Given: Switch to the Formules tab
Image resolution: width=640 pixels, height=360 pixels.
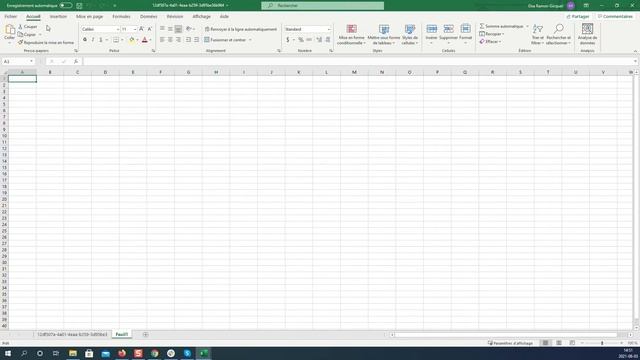Looking at the screenshot, I should point(121,16).
